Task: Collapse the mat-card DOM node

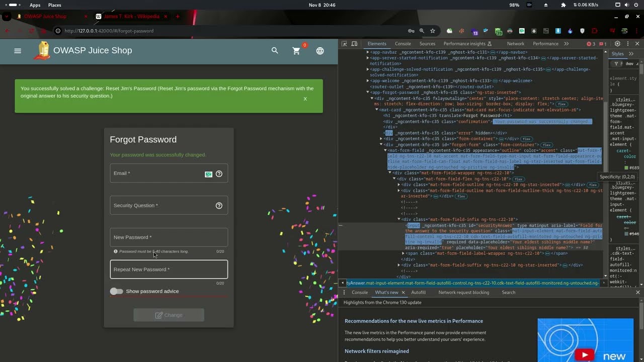Action: (x=376, y=110)
